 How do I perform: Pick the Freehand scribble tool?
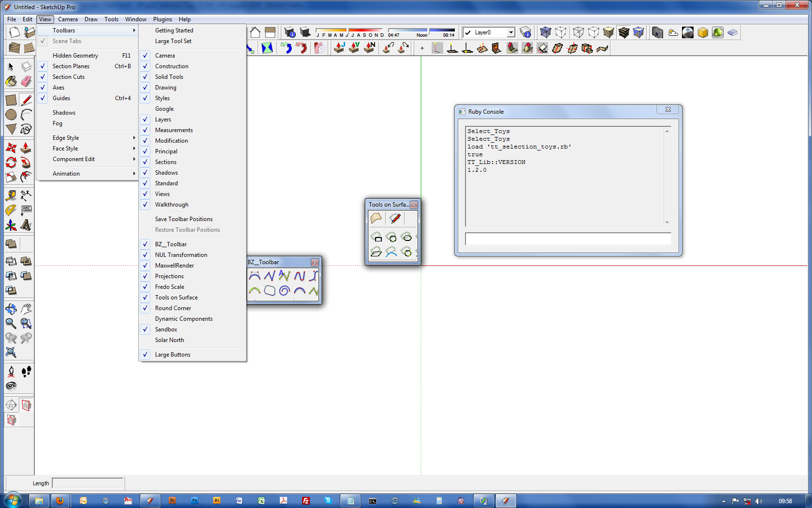click(26, 129)
